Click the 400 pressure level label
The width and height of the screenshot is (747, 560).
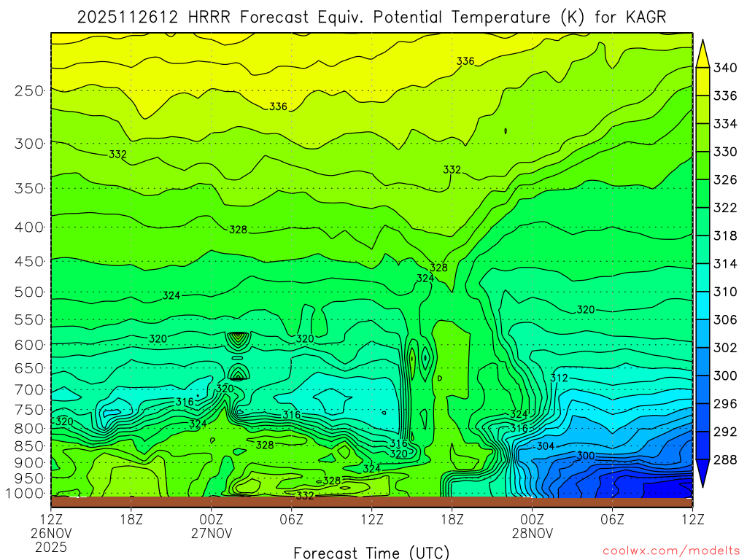click(x=29, y=227)
